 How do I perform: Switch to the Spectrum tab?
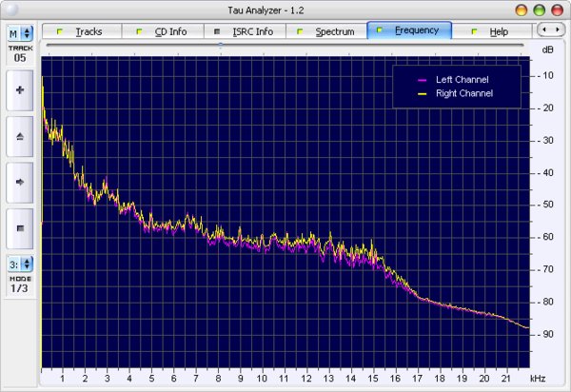pos(326,31)
